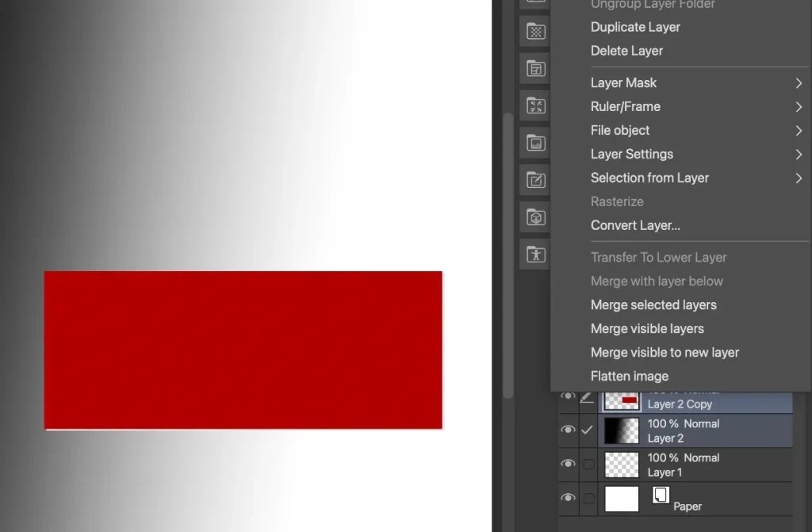The image size is (812, 532).
Task: Click Merge visible layers
Action: [646, 328]
